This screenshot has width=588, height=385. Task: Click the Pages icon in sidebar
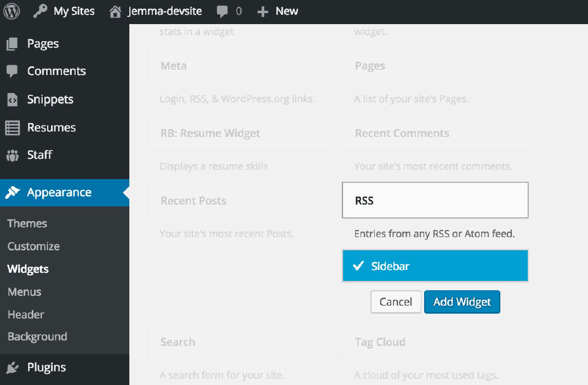[x=12, y=44]
